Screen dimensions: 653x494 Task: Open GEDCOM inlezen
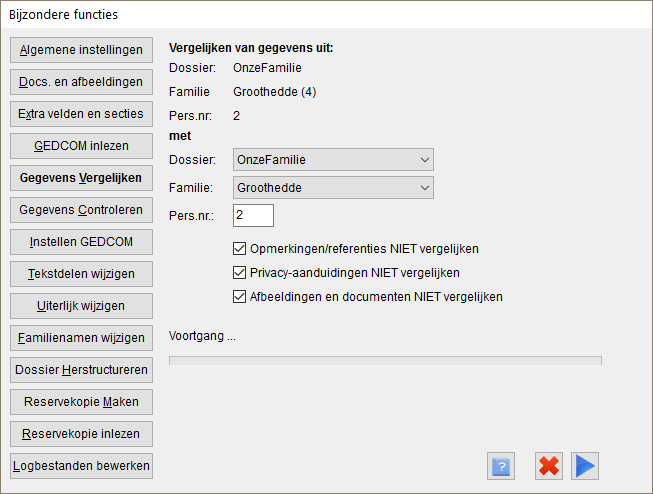(x=81, y=146)
